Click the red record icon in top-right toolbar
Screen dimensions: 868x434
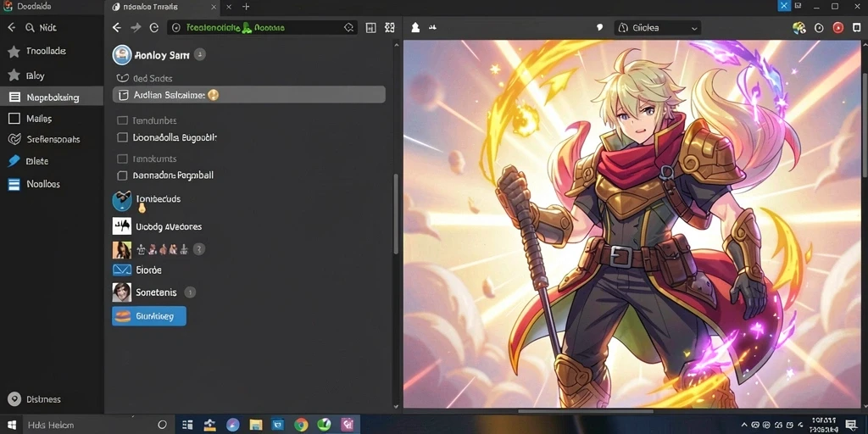pyautogui.click(x=838, y=28)
